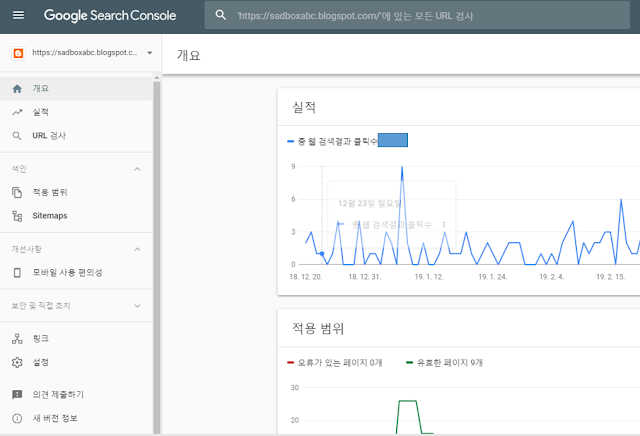
Task: Open the 링크 sidebar item
Action: [x=76, y=338]
